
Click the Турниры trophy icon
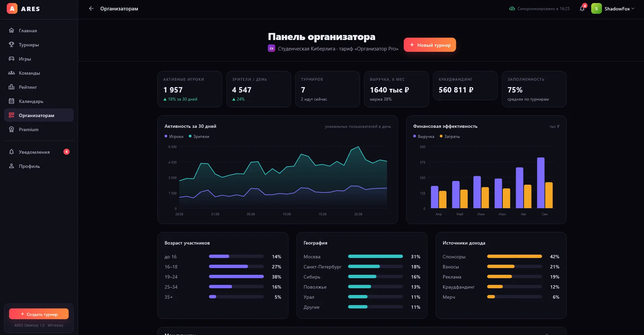(11, 45)
